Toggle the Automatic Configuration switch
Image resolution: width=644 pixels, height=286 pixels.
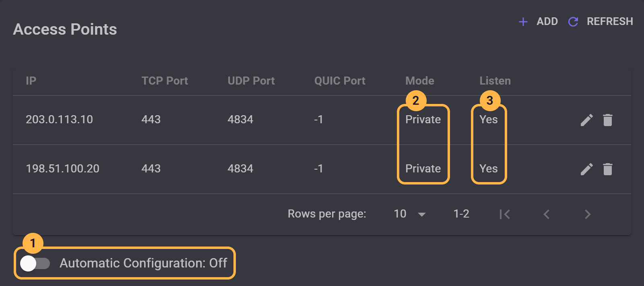click(x=35, y=263)
